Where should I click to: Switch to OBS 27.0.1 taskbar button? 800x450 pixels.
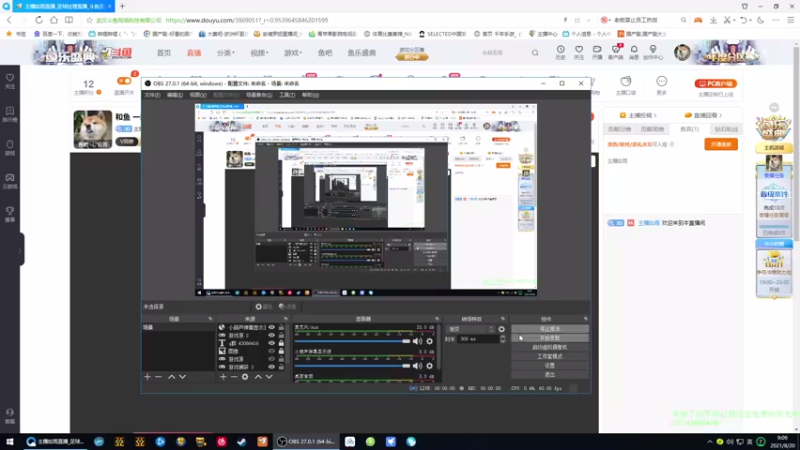[x=306, y=442]
